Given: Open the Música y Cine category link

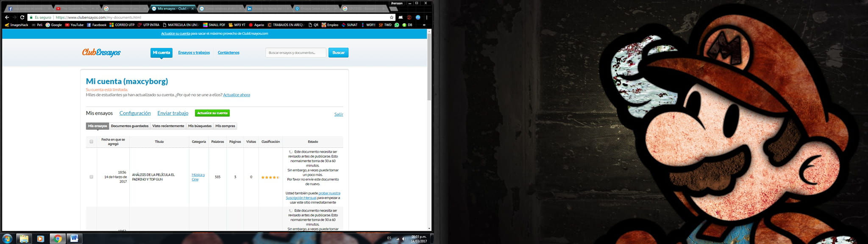Looking at the screenshot, I should click(x=198, y=177).
